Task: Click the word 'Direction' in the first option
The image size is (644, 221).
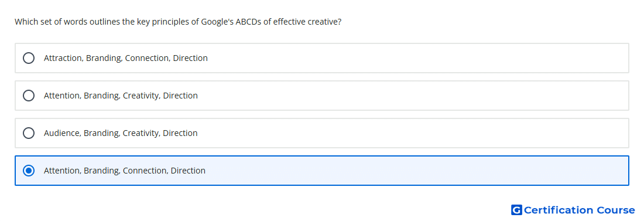Action: (x=190, y=58)
